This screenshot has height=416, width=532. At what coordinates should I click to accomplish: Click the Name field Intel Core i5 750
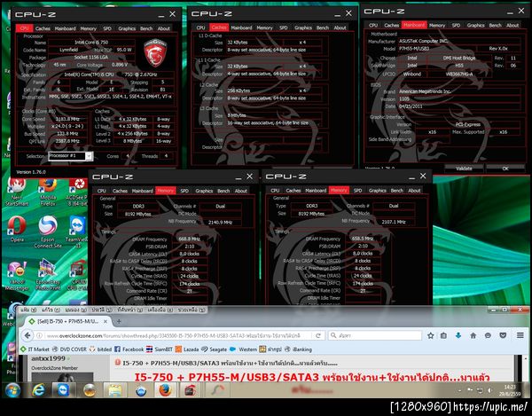pos(91,43)
